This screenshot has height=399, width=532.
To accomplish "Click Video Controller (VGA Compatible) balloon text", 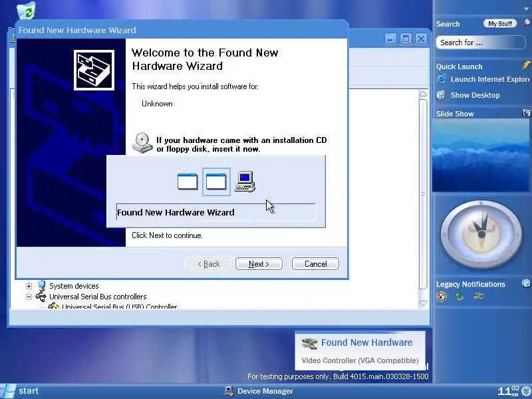I will (360, 360).
